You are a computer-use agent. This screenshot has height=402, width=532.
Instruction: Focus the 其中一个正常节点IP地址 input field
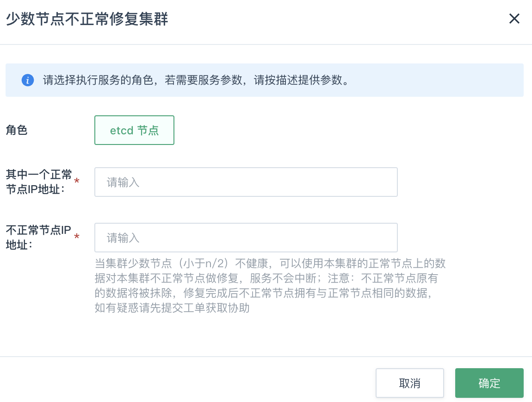click(246, 182)
